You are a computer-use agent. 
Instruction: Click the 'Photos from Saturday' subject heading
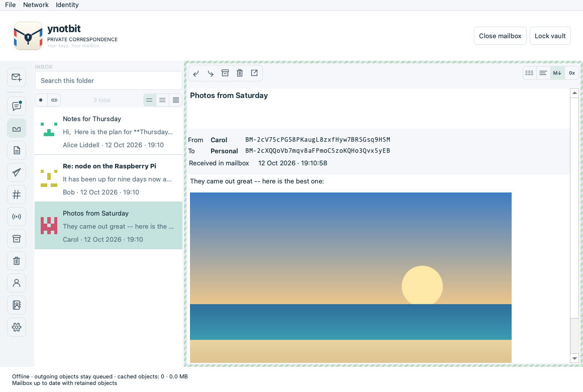point(229,95)
